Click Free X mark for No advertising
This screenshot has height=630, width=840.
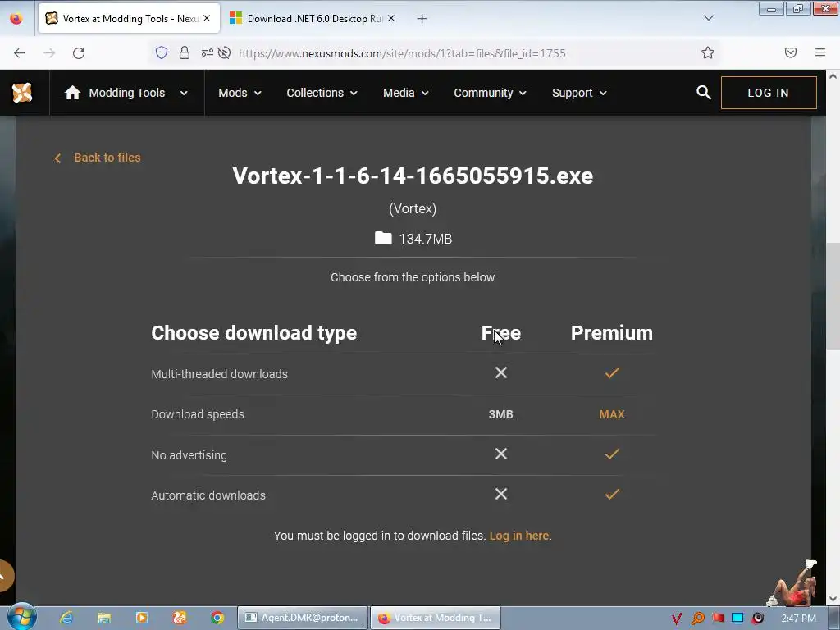tap(501, 454)
